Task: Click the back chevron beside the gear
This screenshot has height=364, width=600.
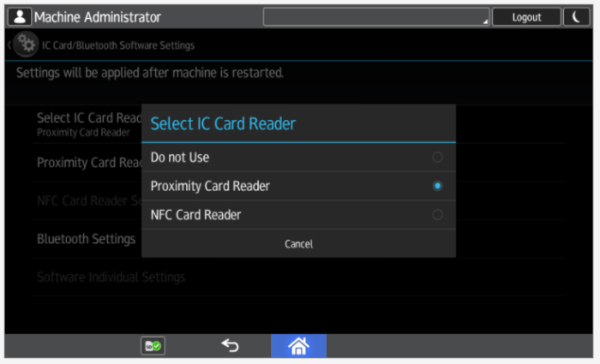Action: pyautogui.click(x=9, y=45)
